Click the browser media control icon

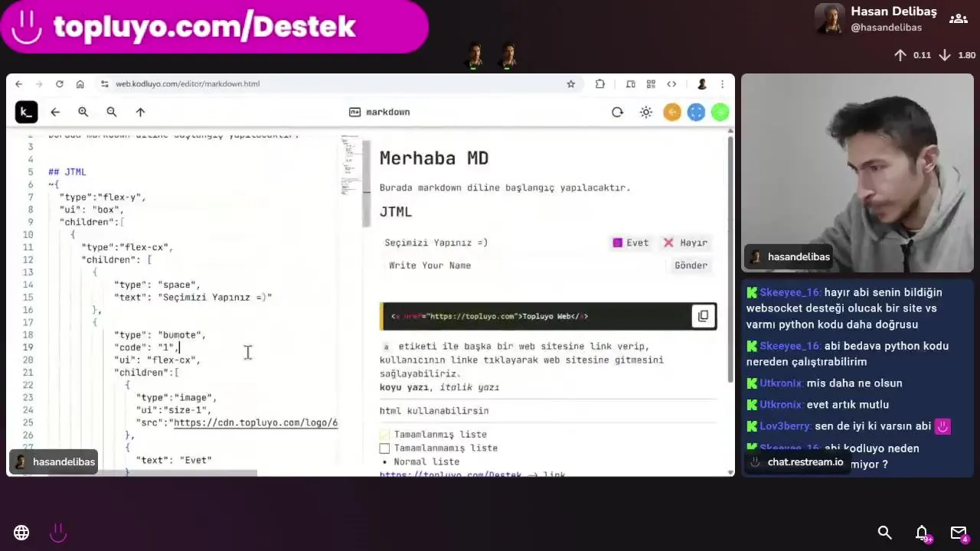(631, 84)
